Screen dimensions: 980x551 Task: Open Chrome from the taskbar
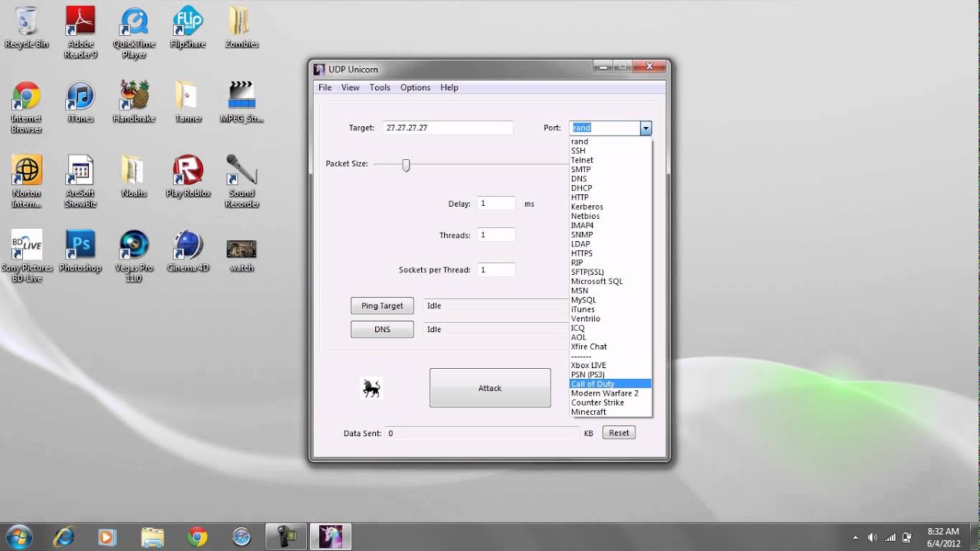click(197, 537)
